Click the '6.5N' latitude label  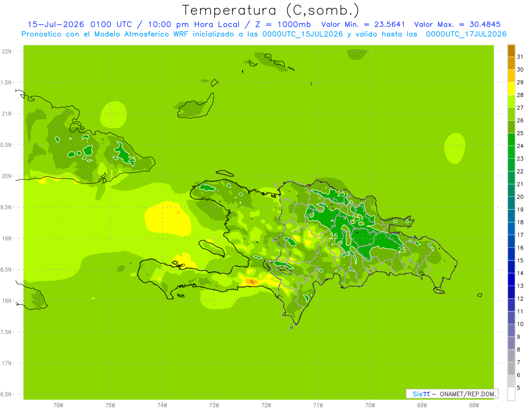[x=6, y=394]
